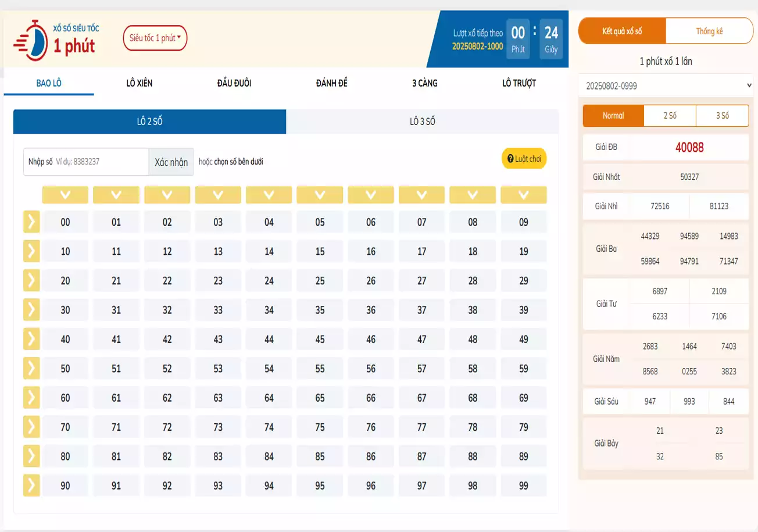Select row arrow for numbers 80-89
Viewport: 758px width, 532px height.
(31, 456)
